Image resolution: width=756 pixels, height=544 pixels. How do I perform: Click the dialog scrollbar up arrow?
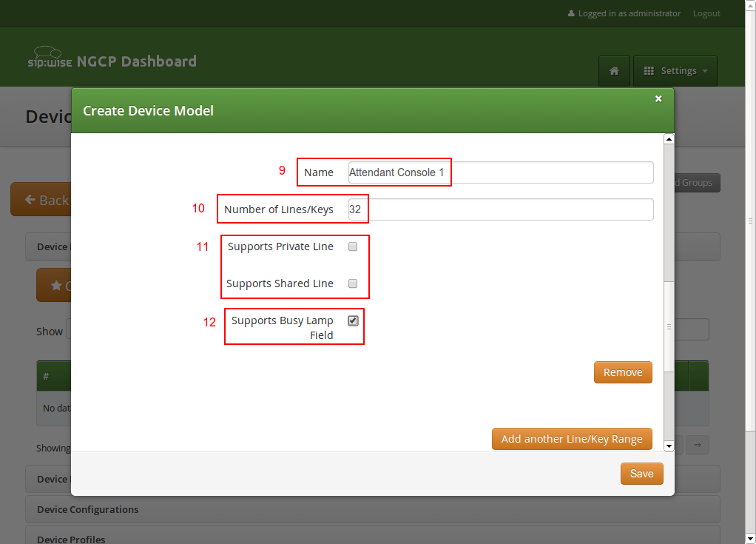tap(669, 139)
